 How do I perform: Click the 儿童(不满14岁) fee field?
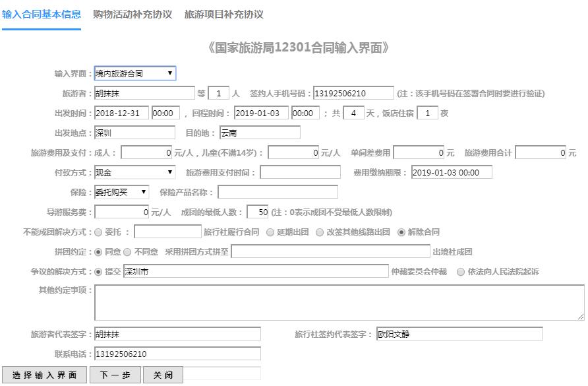click(293, 152)
